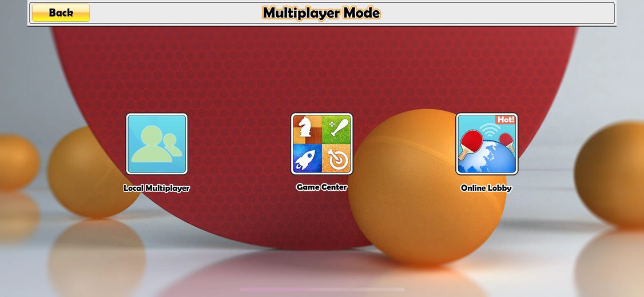Select the 'Game Center' text label
This screenshot has width=644, height=297.
tap(321, 187)
